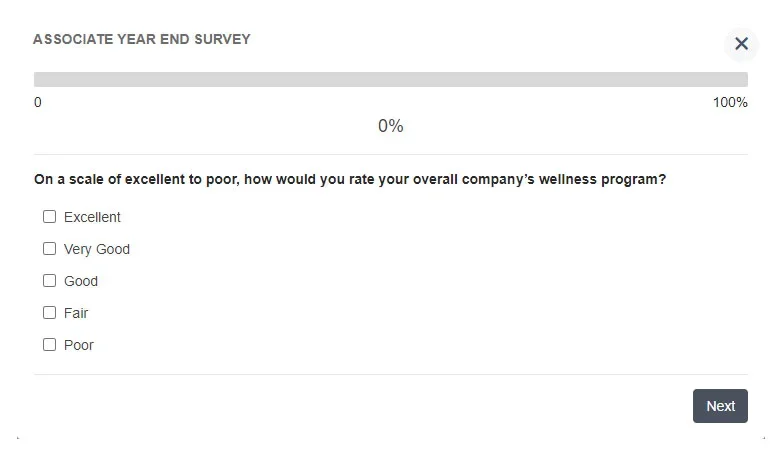Click the Associate Year End Survey title
The width and height of the screenshot is (782, 460).
(142, 39)
